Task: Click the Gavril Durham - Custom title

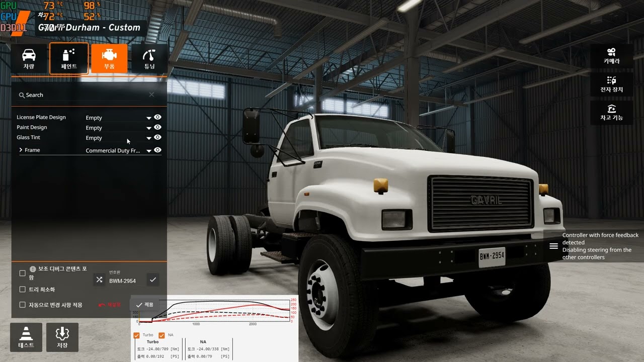Action: pyautogui.click(x=90, y=28)
